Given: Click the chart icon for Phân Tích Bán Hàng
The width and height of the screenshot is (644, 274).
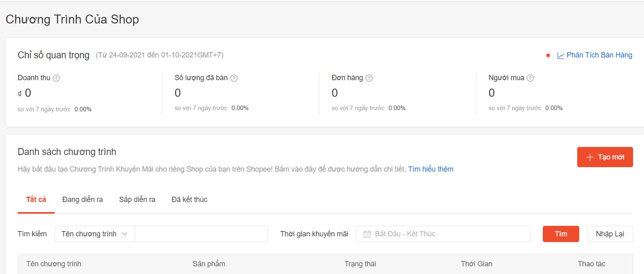Looking at the screenshot, I should 561,56.
